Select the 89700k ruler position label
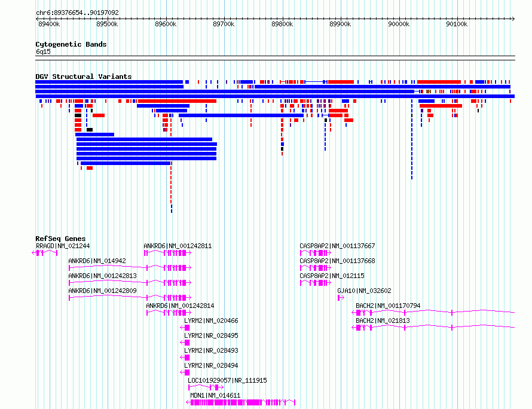The height and width of the screenshot is (409, 532). click(224, 24)
